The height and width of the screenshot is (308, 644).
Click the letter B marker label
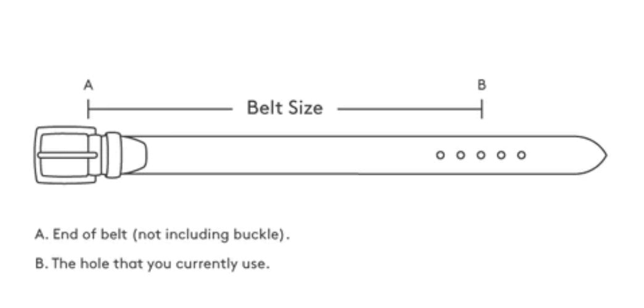[x=482, y=85]
